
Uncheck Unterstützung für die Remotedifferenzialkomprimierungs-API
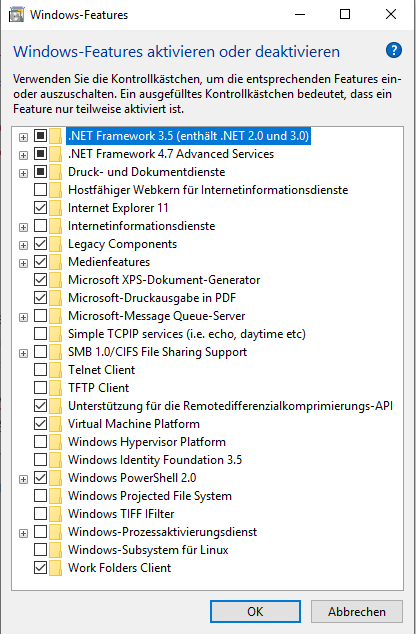[x=40, y=406]
